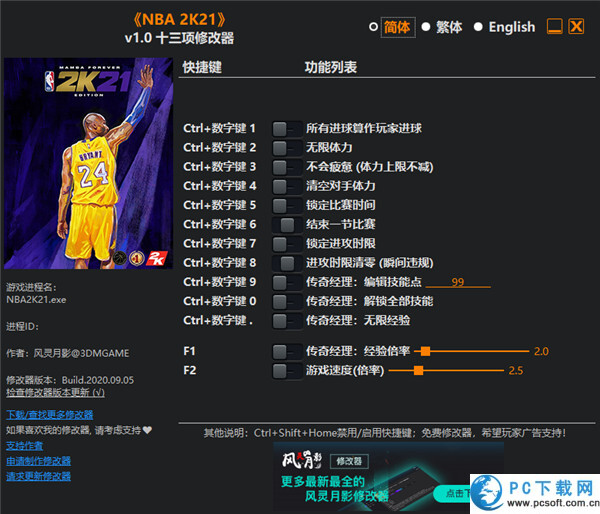This screenshot has width=600, height=514.
Task: Enable 清空对手体力 switch
Action: 287,186
